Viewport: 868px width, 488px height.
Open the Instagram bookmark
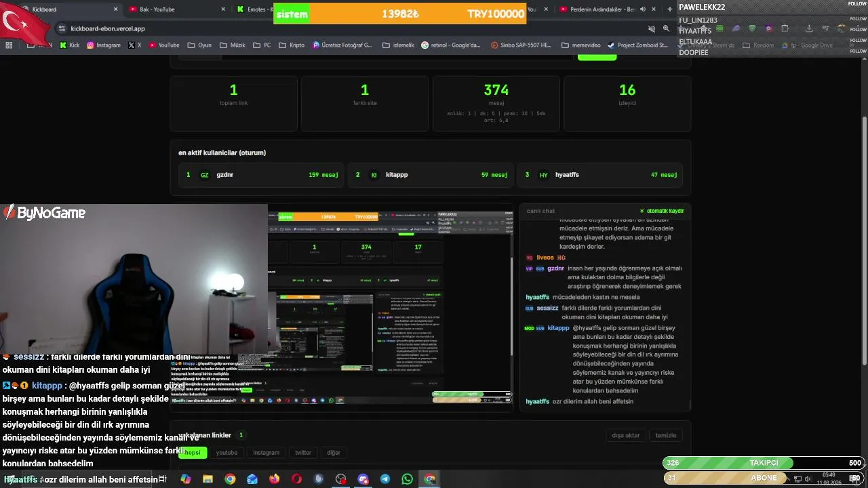(x=104, y=45)
